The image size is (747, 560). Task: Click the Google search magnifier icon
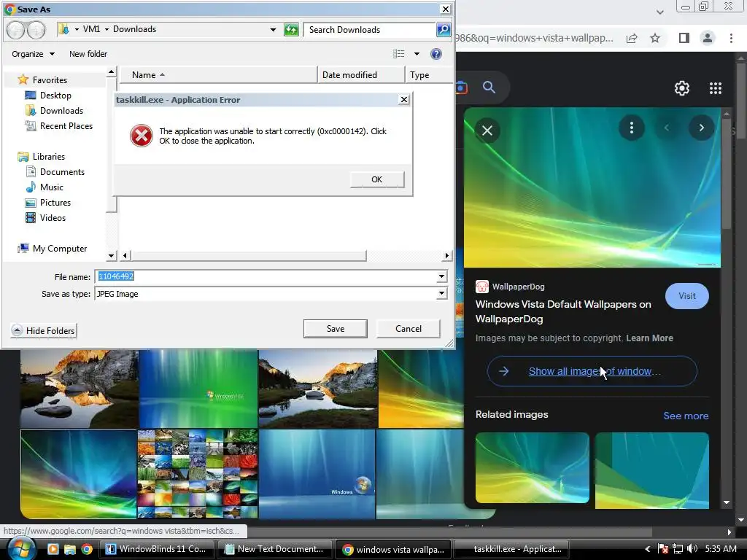[x=489, y=87]
